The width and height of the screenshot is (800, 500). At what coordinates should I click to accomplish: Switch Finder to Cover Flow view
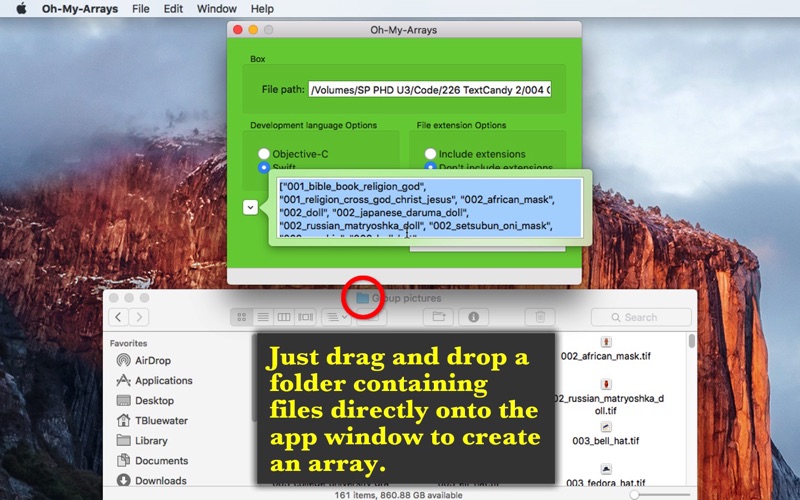click(x=306, y=317)
